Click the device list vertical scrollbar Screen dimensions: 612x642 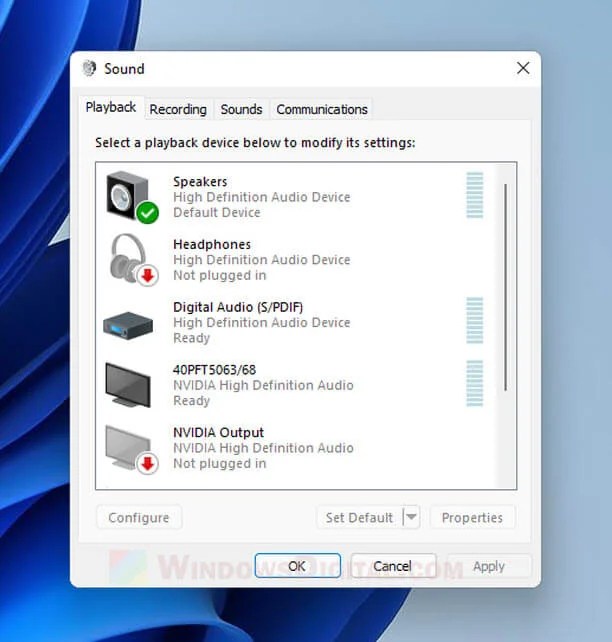click(x=506, y=287)
